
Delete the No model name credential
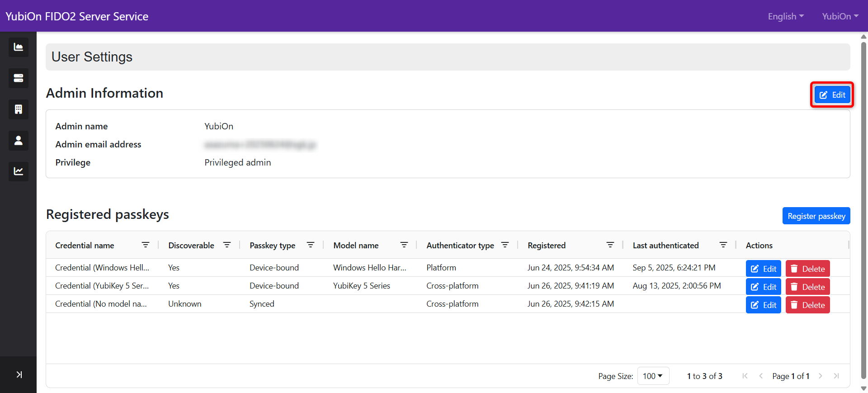point(808,305)
